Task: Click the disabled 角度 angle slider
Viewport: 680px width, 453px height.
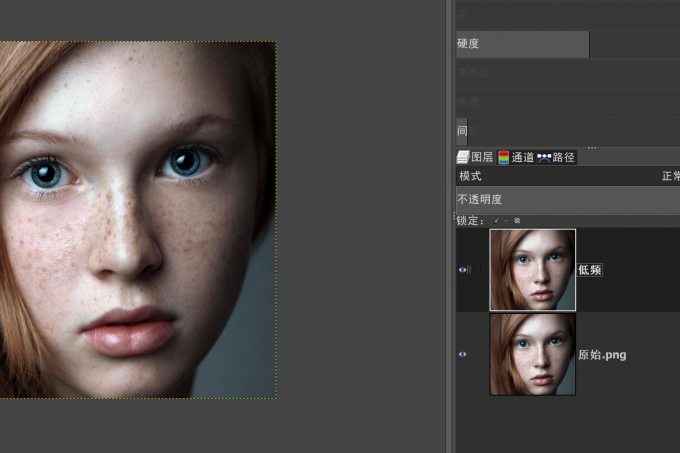Action: pos(568,102)
